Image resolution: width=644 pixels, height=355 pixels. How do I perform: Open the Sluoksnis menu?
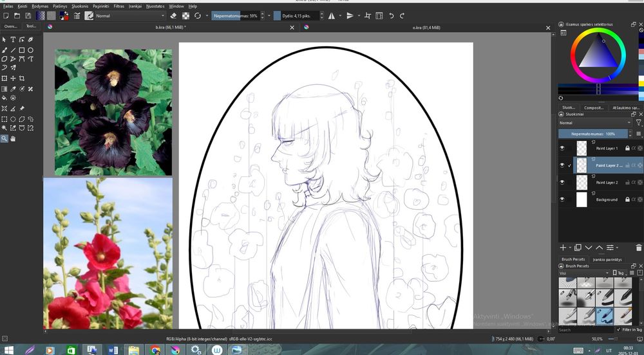80,6
